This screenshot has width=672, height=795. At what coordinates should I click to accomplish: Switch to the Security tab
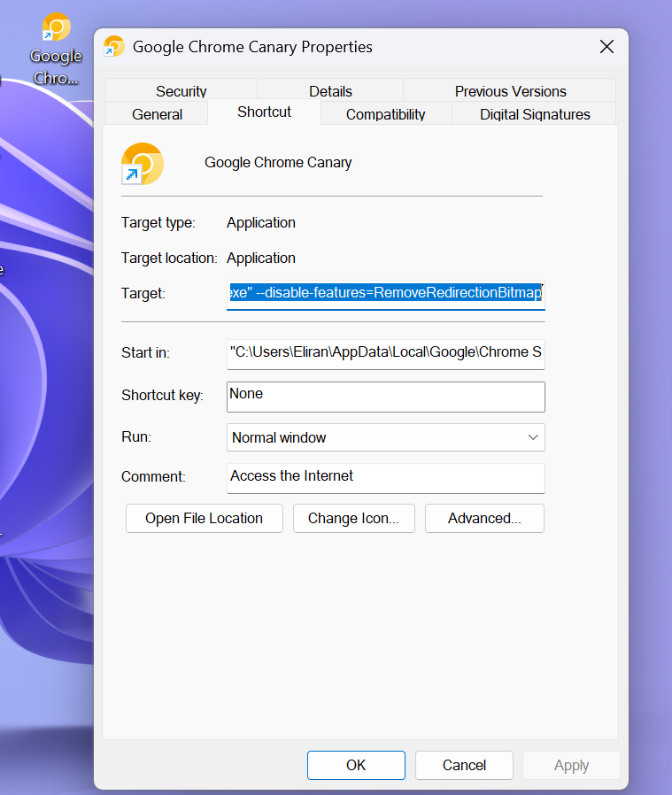(181, 91)
